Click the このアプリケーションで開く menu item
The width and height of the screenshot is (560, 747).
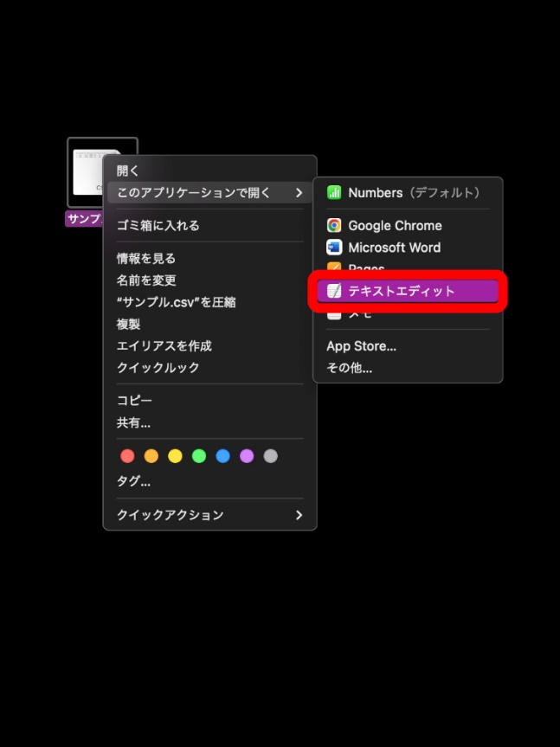coord(210,192)
